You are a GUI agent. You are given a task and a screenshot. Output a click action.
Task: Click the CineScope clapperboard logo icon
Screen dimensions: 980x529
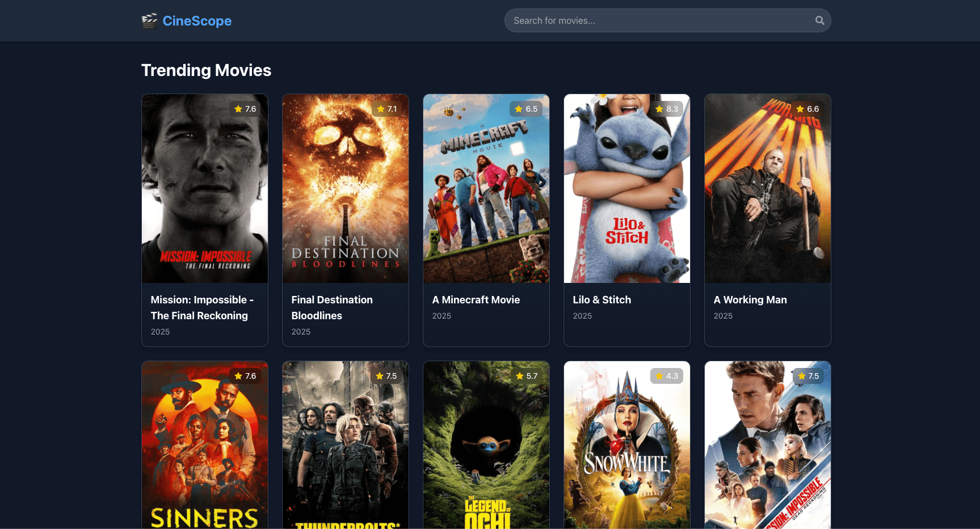pos(149,21)
